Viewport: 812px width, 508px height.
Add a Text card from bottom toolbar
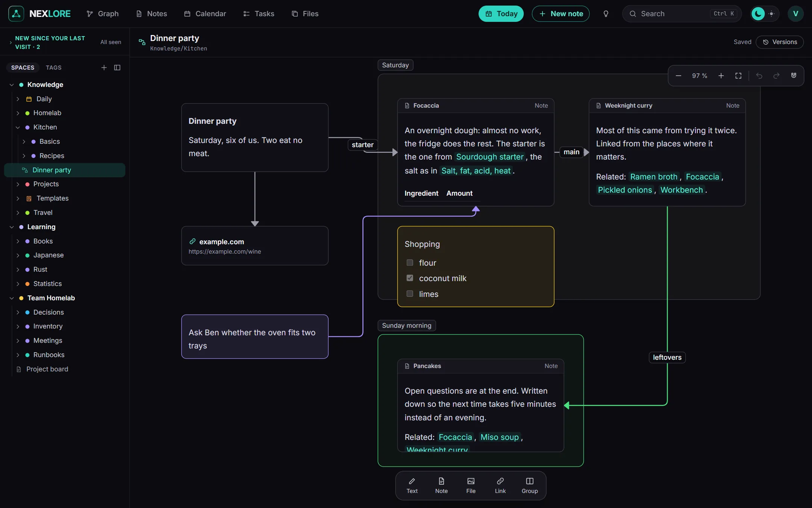[x=412, y=485]
